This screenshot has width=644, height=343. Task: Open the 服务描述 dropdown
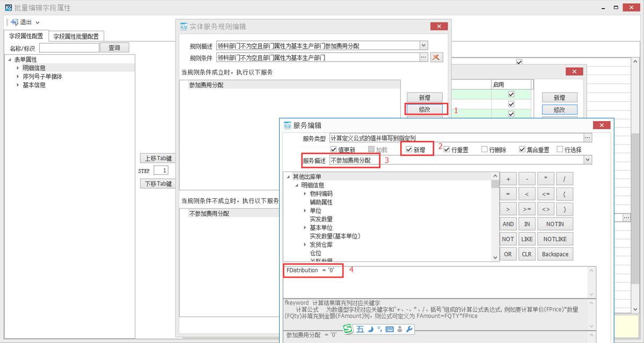click(589, 159)
